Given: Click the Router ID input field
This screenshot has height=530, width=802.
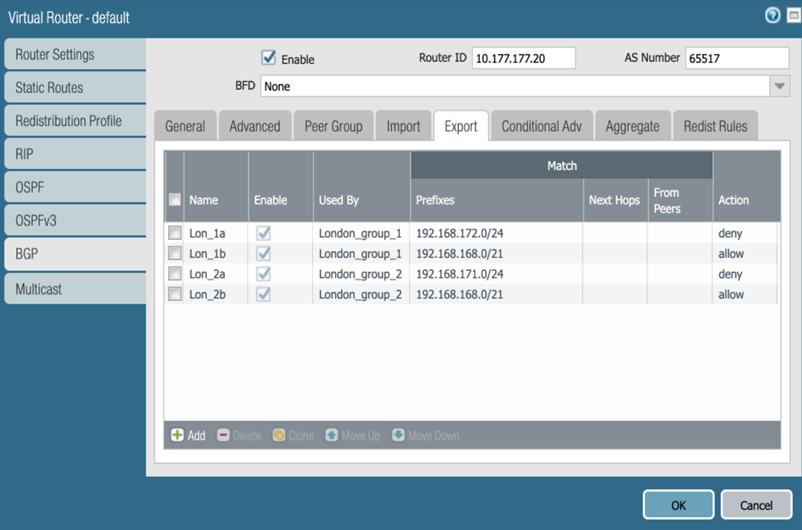Looking at the screenshot, I should point(523,58).
